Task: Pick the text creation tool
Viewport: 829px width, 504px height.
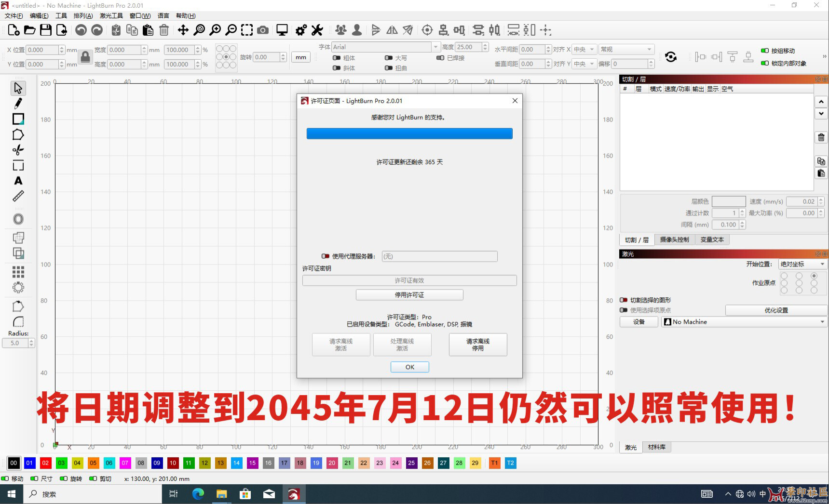Action: point(18,181)
